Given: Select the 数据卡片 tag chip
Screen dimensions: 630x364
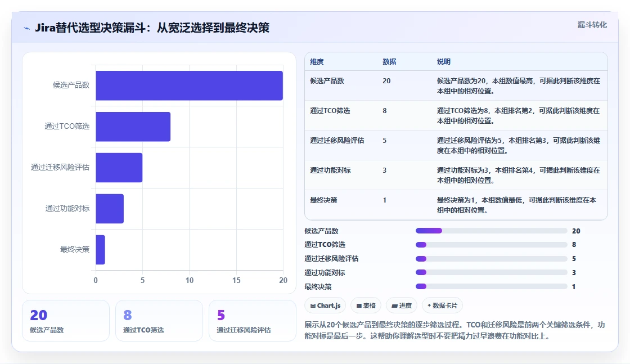Looking at the screenshot, I should pyautogui.click(x=442, y=305).
